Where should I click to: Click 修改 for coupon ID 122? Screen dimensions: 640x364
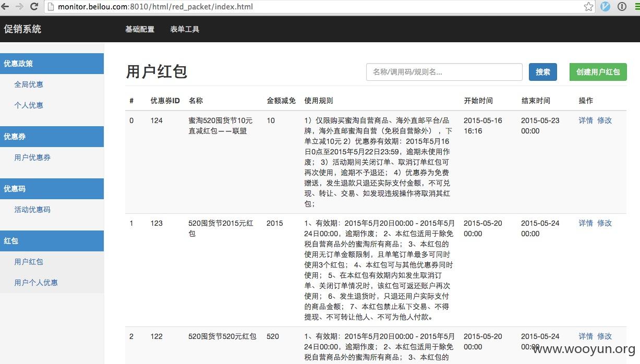(605, 336)
